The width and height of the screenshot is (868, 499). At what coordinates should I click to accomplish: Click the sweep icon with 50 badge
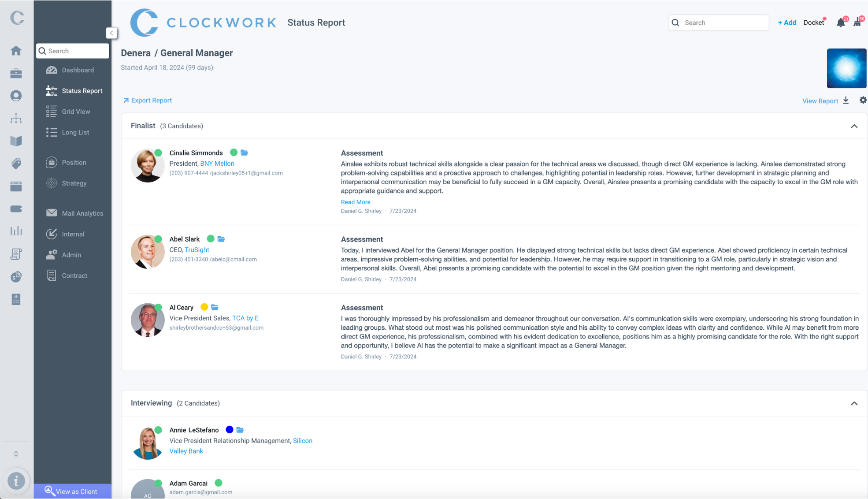coord(857,23)
